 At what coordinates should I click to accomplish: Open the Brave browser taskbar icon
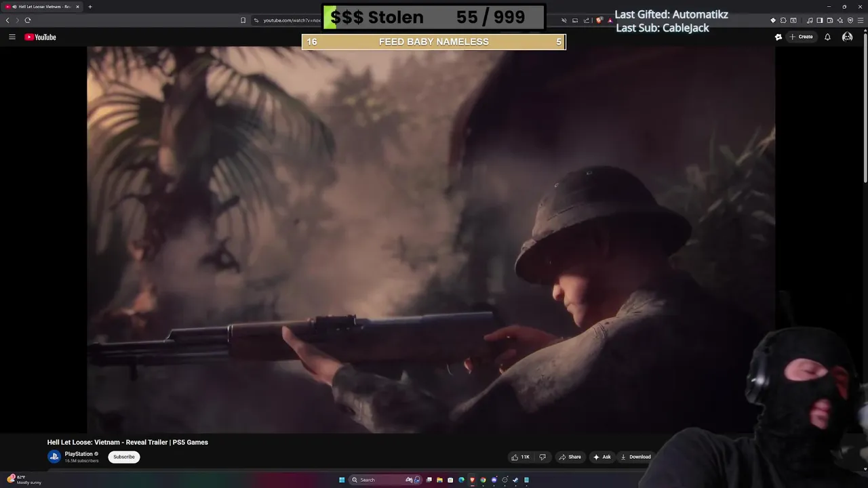tap(472, 480)
